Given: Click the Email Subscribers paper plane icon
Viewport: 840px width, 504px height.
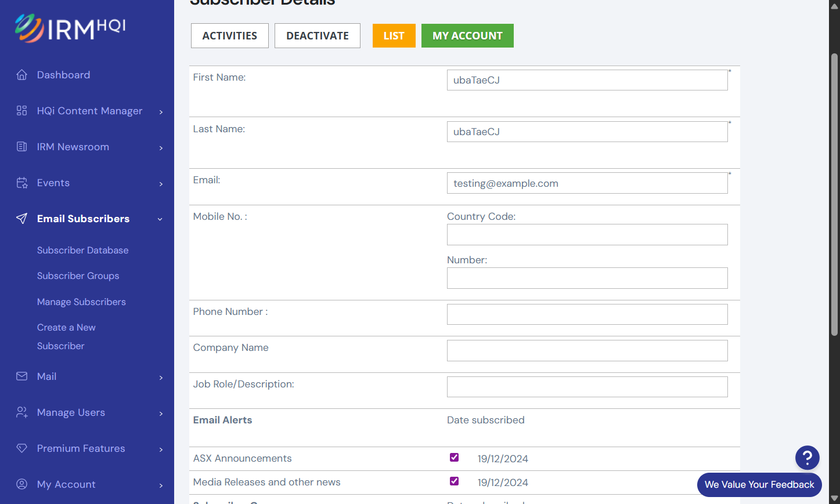Looking at the screenshot, I should (x=22, y=219).
